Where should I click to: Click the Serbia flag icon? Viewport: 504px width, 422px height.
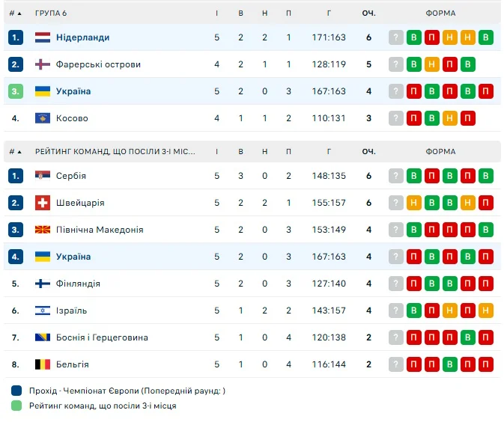pyautogui.click(x=42, y=176)
